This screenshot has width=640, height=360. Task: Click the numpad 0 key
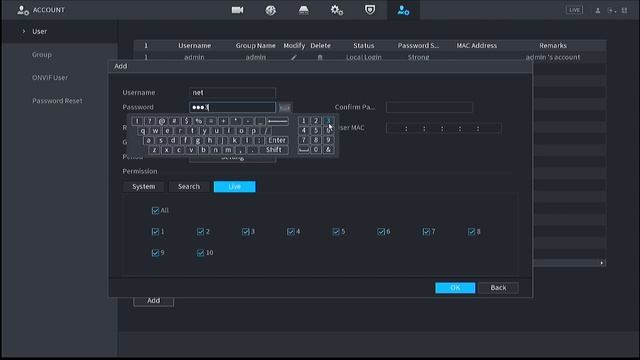tap(316, 150)
